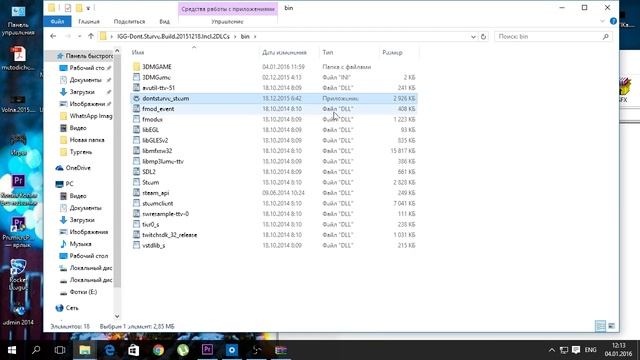Expand the address bar history dropdown
This screenshot has height=360, width=640.
473,37
